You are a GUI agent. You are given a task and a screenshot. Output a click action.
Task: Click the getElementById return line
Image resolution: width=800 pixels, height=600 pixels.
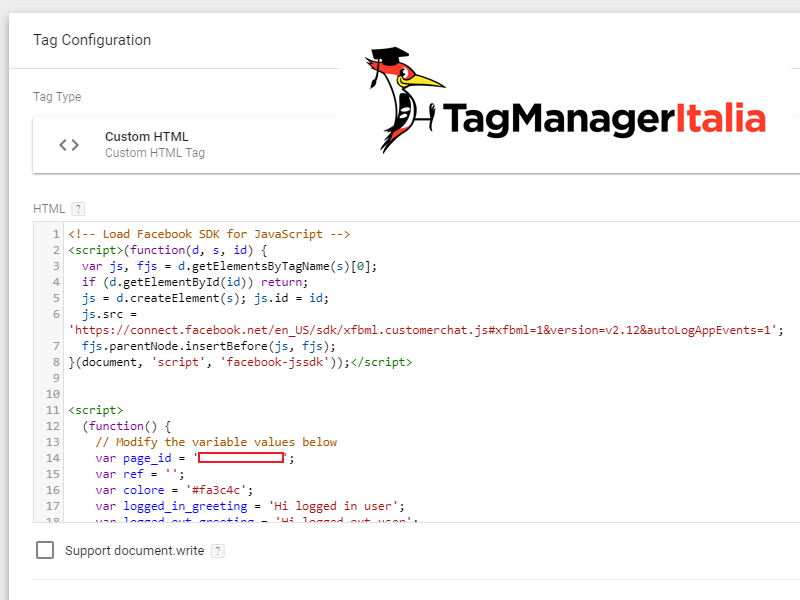tap(195, 282)
